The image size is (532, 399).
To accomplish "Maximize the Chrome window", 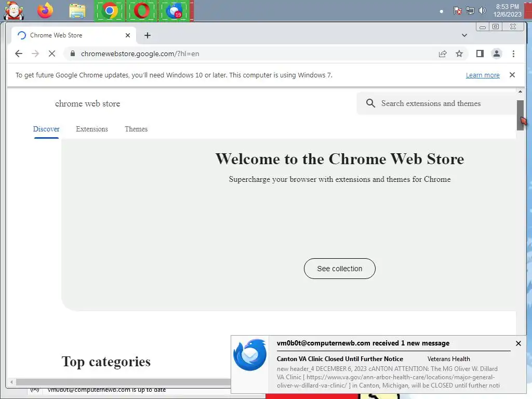I will 496,27.
